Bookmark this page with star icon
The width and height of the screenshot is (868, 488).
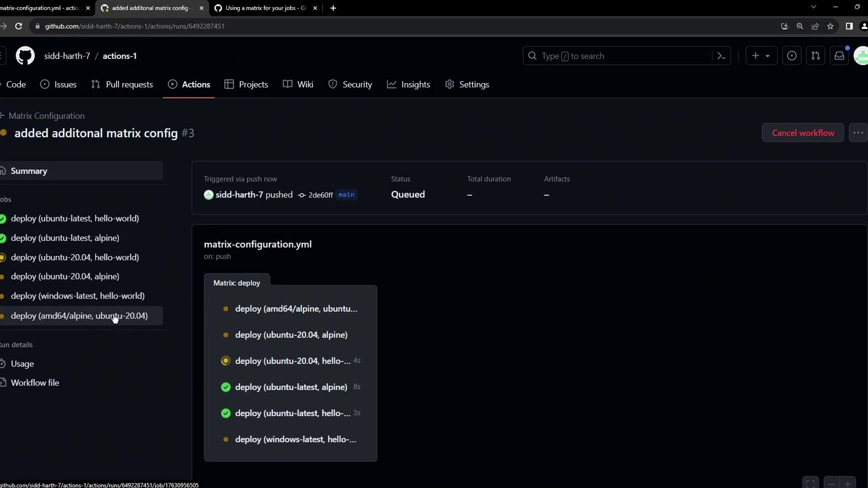830,26
